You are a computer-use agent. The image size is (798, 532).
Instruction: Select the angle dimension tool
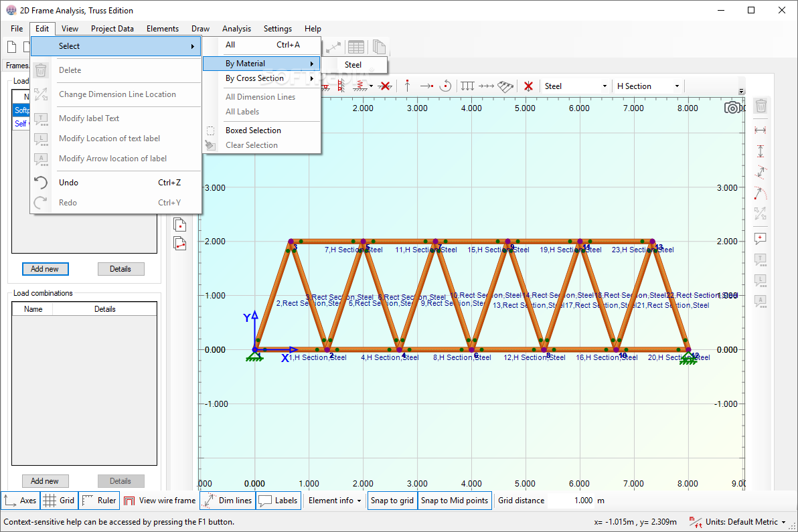coord(761,193)
